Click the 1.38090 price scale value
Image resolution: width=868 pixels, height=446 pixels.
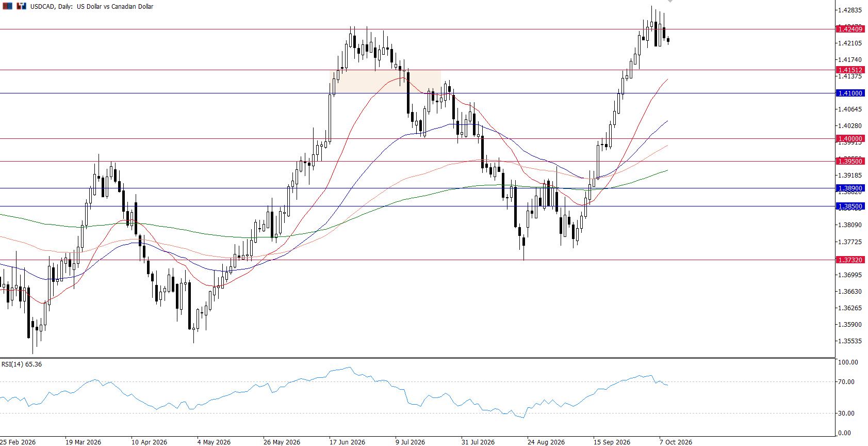pyautogui.click(x=850, y=225)
